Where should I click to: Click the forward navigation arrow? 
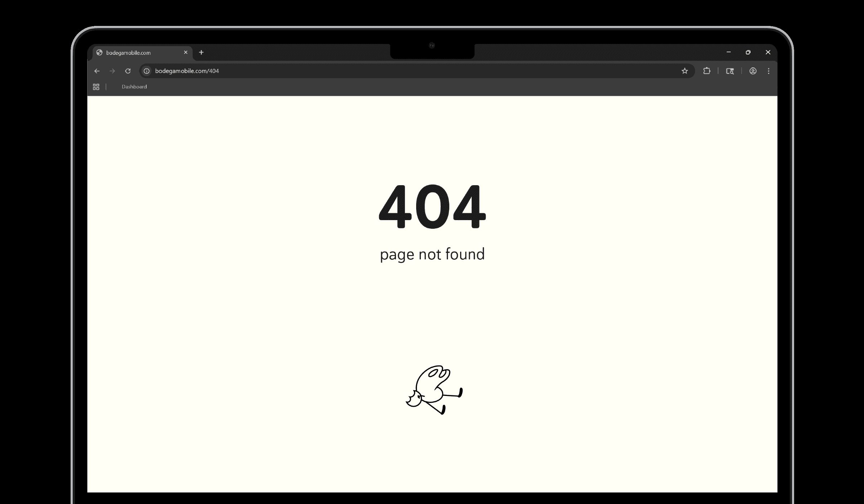click(x=112, y=71)
